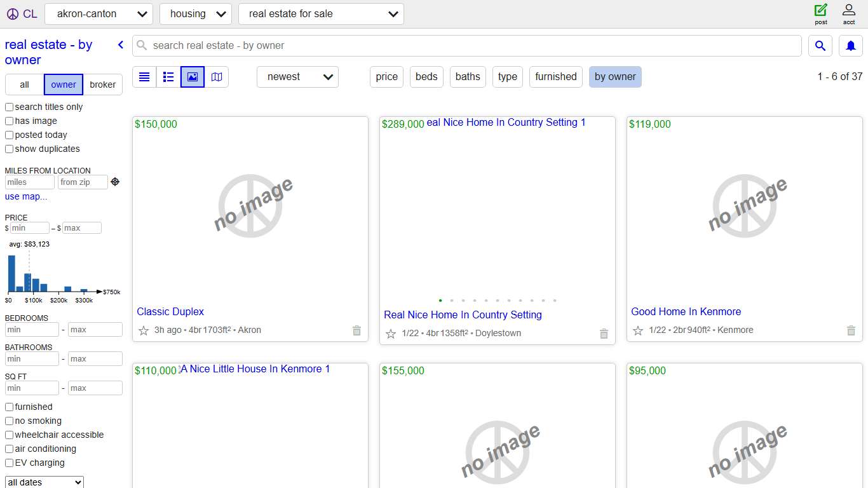Click the blue search magnifier button
This screenshot has width=868, height=488.
pyautogui.click(x=820, y=46)
